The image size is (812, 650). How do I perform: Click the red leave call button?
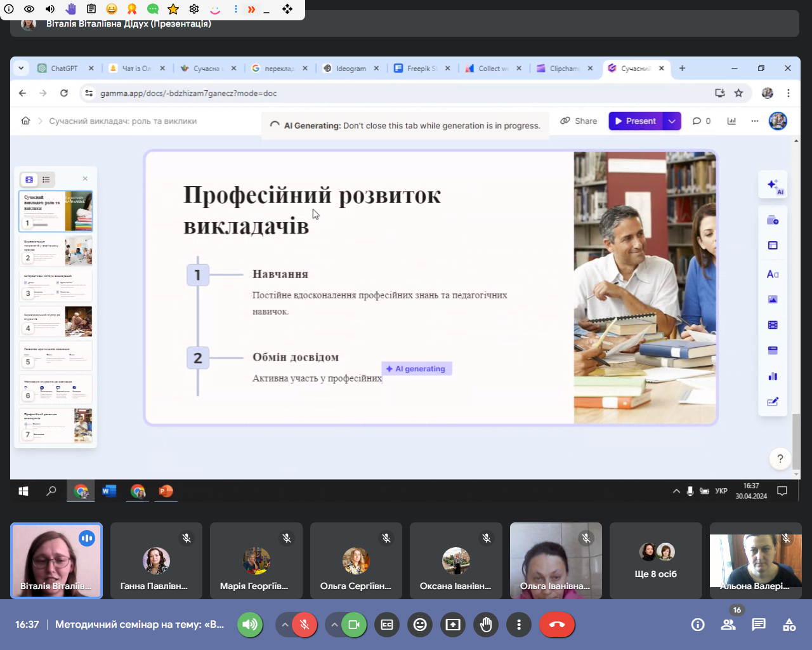click(x=557, y=625)
